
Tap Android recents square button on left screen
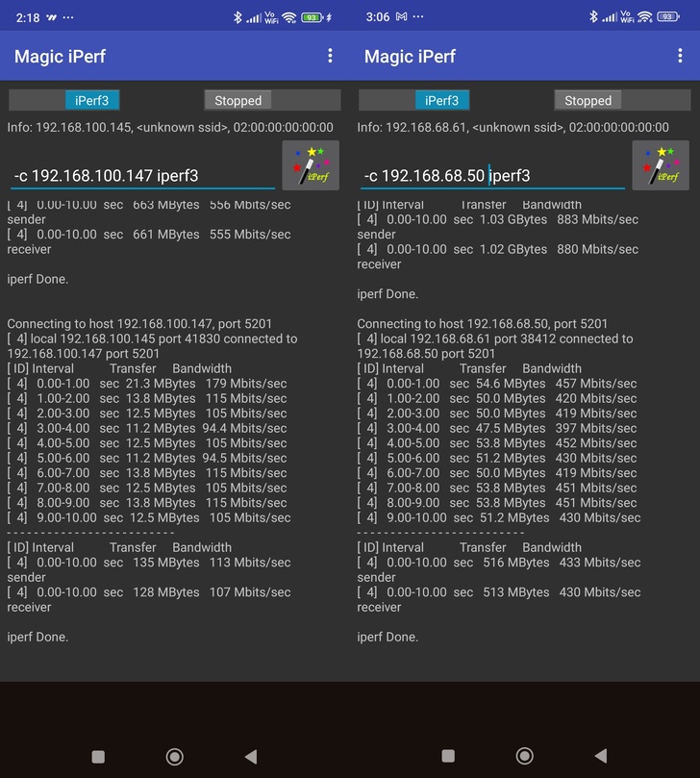(98, 757)
